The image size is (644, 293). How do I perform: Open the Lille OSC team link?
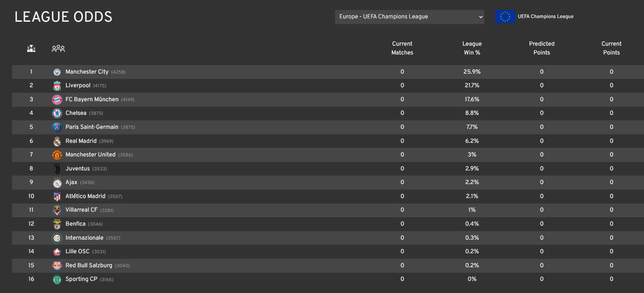tap(77, 251)
